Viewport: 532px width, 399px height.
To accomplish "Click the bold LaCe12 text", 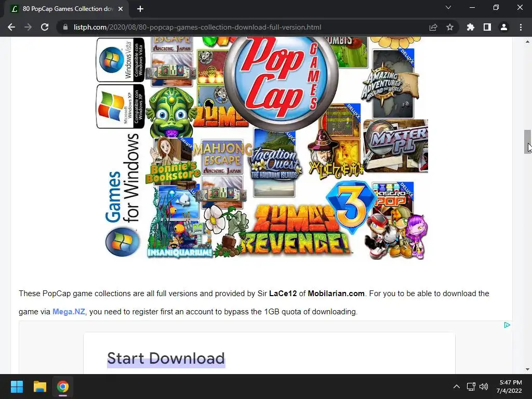I will click(283, 294).
